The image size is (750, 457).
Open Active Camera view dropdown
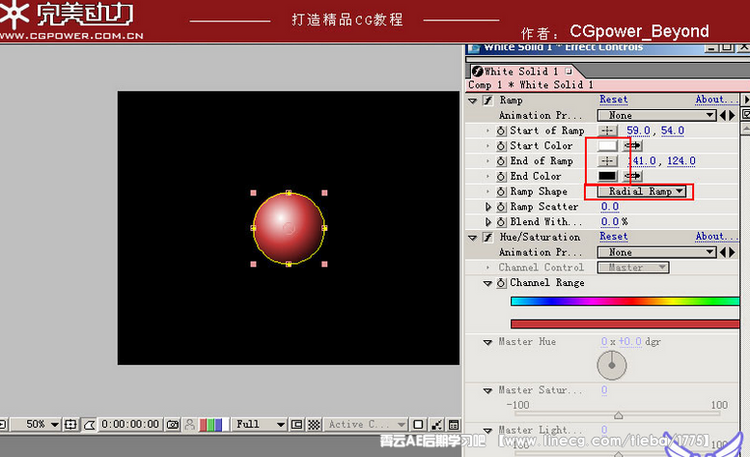coord(365,424)
